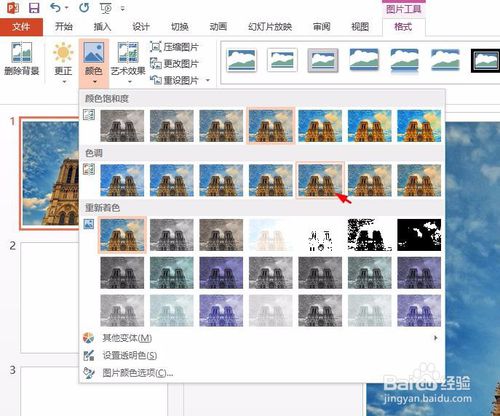Apply the third picture style with gray frame
The image size is (500, 416).
(x=323, y=60)
